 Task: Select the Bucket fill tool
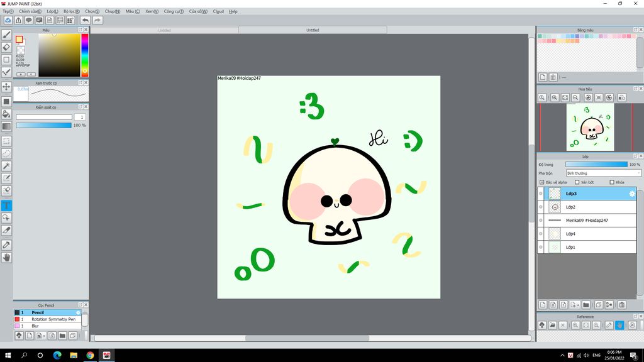pos(6,114)
